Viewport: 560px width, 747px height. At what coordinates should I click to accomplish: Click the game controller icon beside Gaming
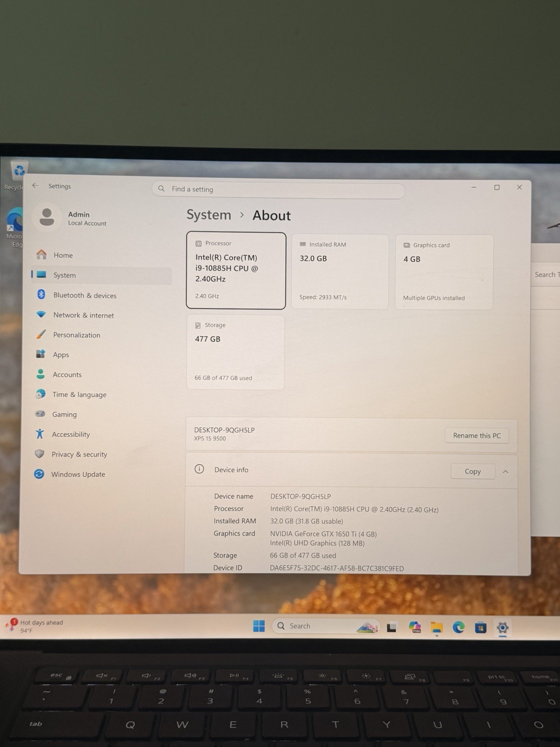coord(40,414)
